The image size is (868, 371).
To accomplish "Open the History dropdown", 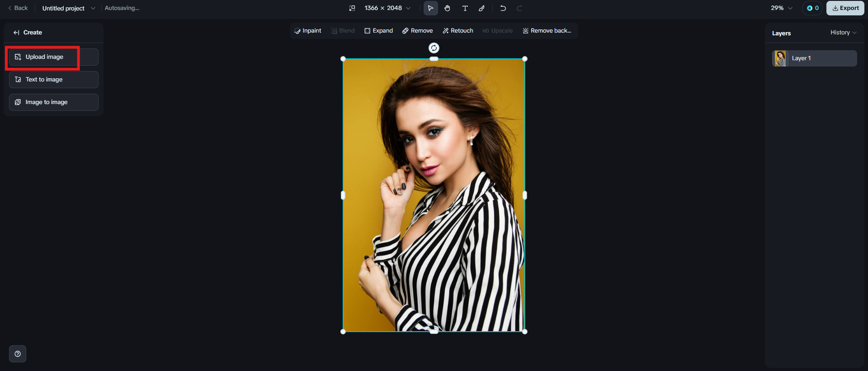I will 844,33.
